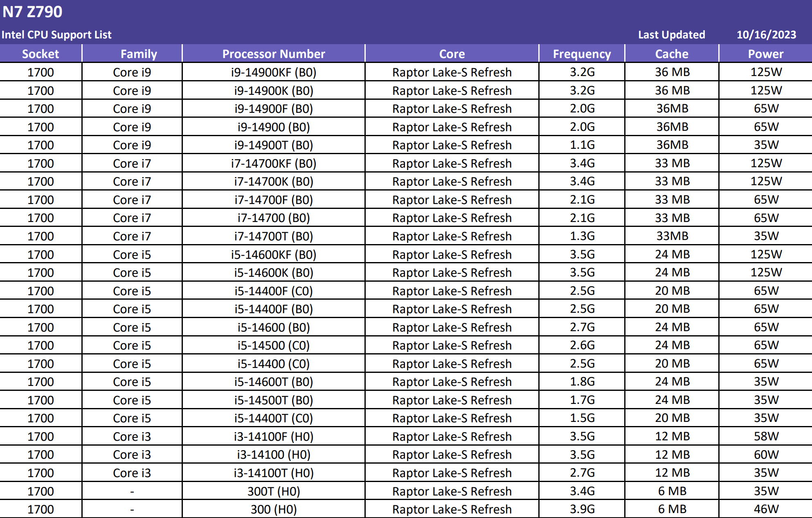Select the i7-14700K (B0) cell

(x=274, y=182)
